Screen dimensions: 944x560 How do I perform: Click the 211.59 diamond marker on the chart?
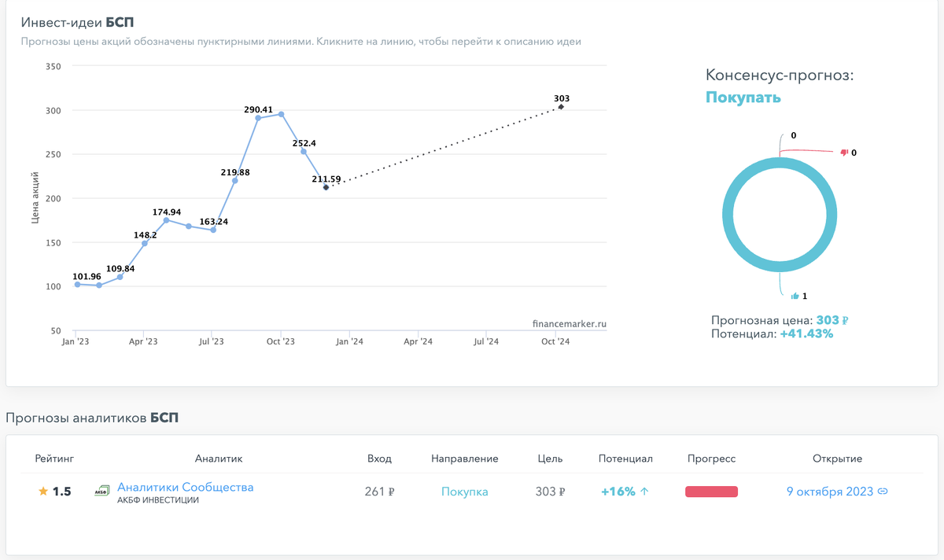click(x=326, y=187)
